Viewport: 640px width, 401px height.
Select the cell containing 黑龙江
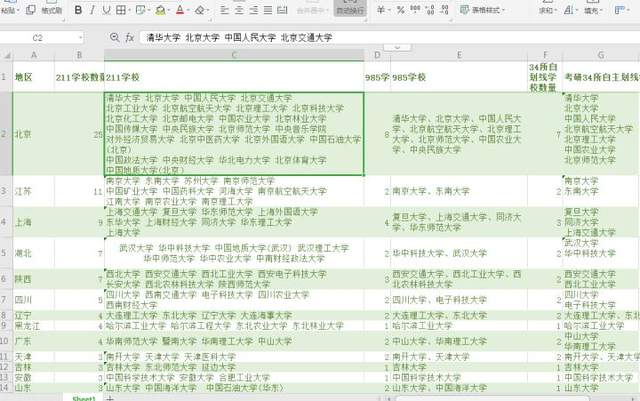tap(33, 326)
